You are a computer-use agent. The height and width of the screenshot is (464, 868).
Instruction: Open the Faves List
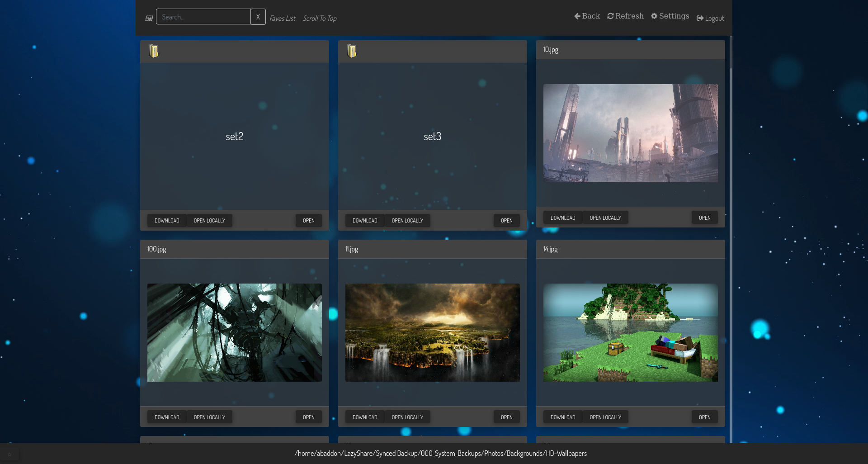click(283, 19)
